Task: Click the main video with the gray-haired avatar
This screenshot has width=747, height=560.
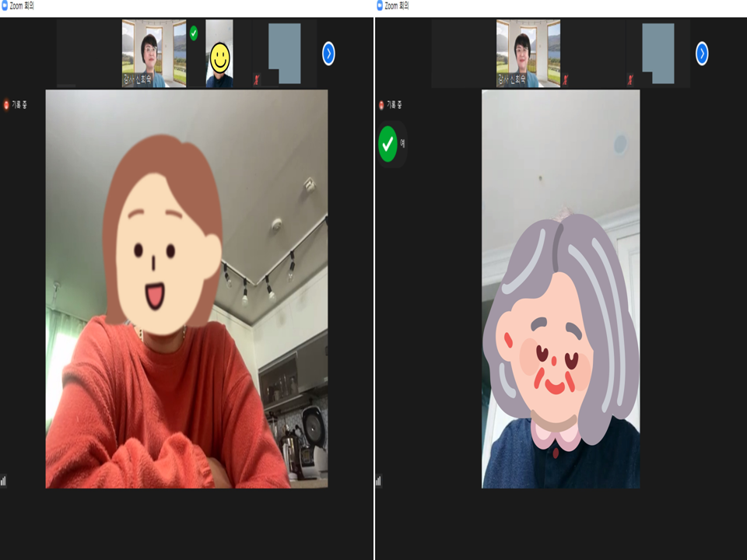Action: coord(560,288)
